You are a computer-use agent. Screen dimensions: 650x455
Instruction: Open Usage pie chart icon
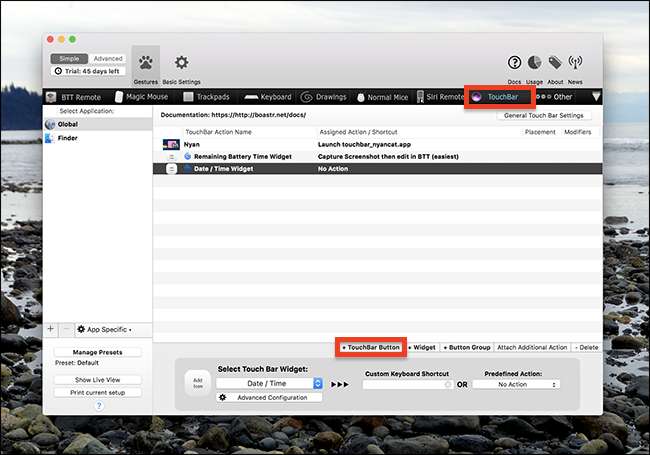[x=534, y=63]
